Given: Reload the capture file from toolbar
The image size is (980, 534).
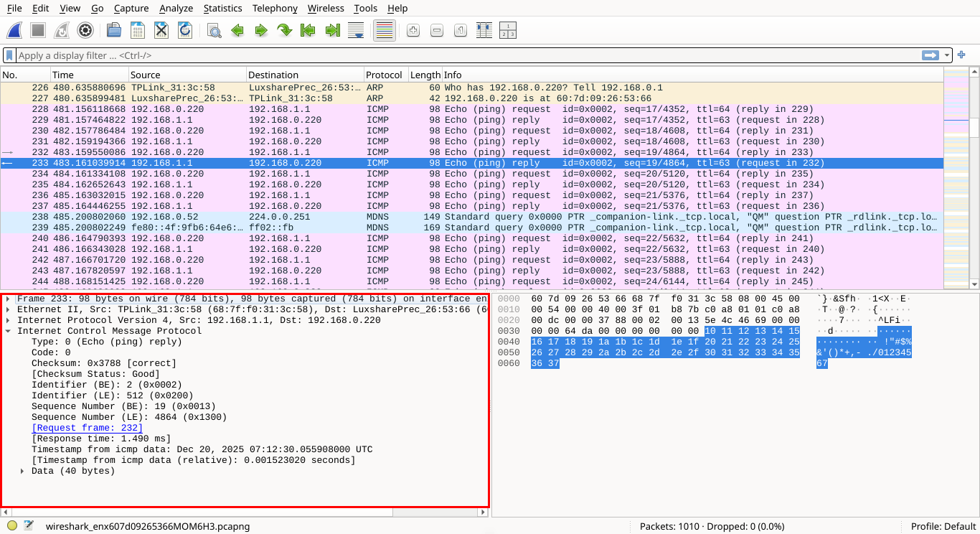Looking at the screenshot, I should pyautogui.click(x=185, y=30).
